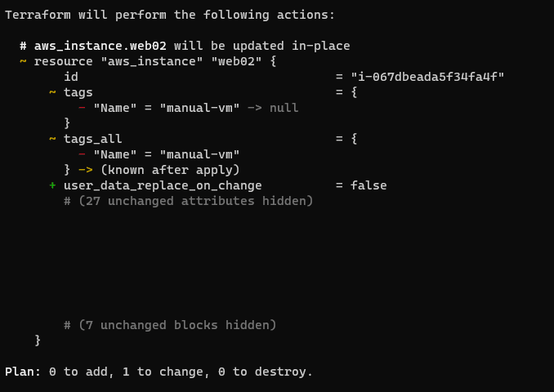This screenshot has width=554, height=392.
Task: Click the known after apply text
Action: pyautogui.click(x=170, y=170)
